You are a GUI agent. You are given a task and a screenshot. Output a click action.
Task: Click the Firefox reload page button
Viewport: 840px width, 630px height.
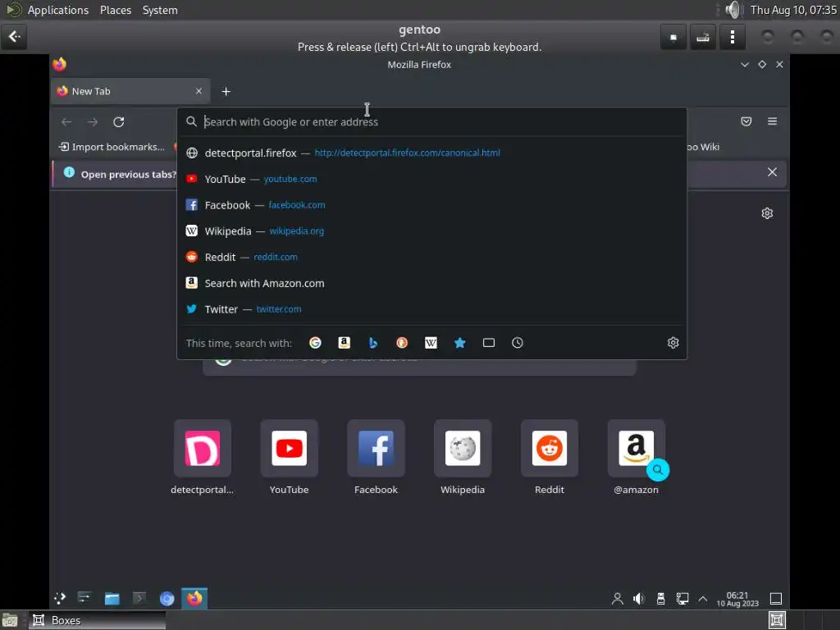click(x=119, y=122)
